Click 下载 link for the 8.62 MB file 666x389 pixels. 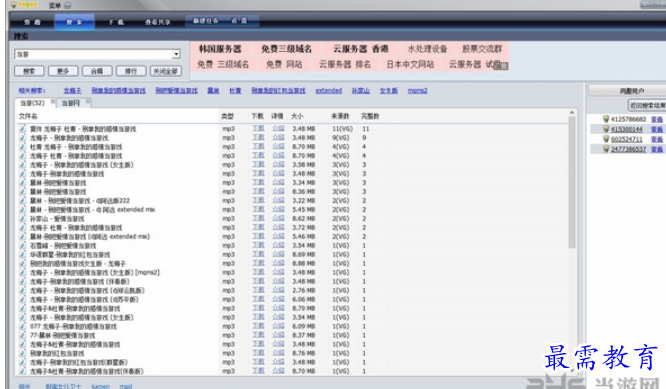[258, 218]
